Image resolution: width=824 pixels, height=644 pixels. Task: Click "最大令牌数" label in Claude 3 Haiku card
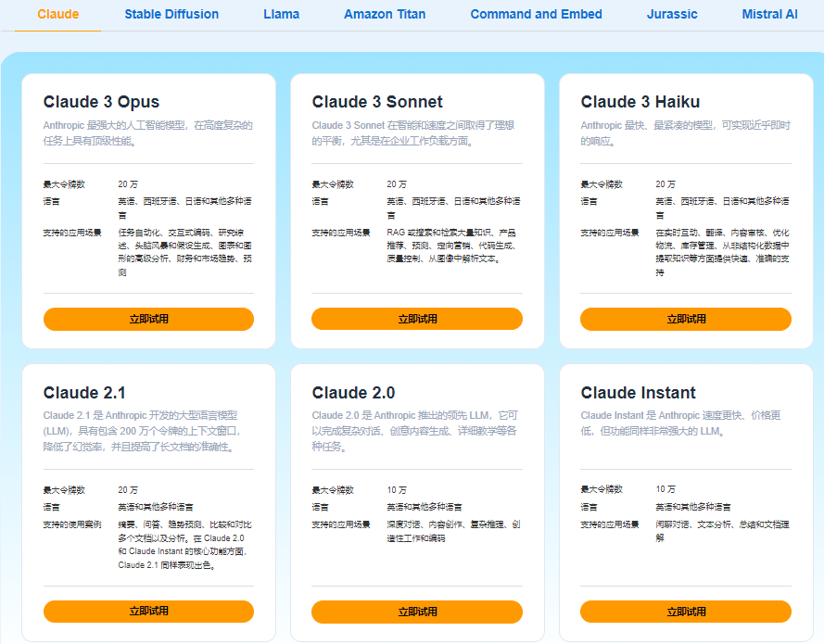coord(602,184)
